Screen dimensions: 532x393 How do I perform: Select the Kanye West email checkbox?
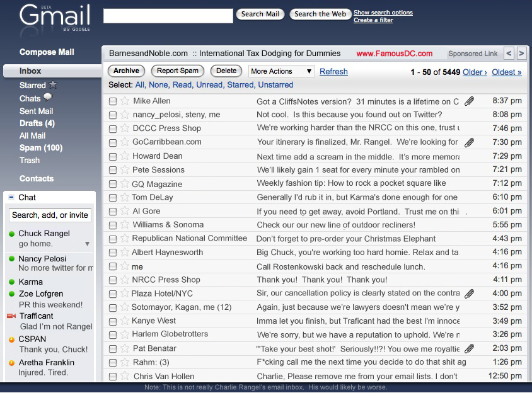click(x=113, y=321)
